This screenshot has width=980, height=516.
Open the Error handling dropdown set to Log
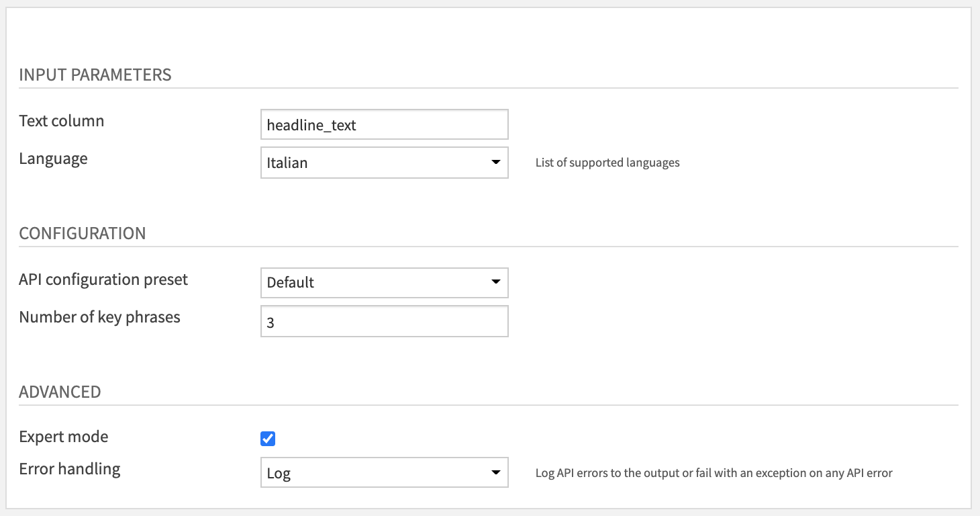383,473
